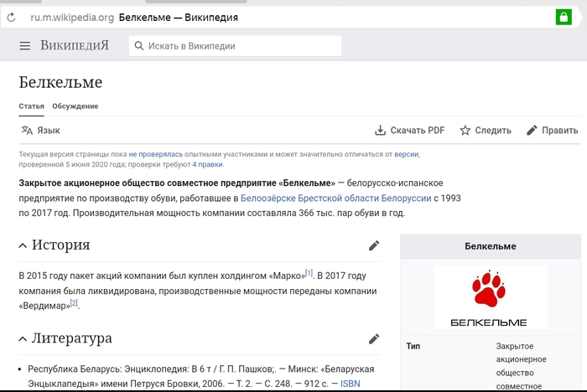The width and height of the screenshot is (587, 392).
Task: Reload the page with the refresh icon
Action: click(11, 18)
